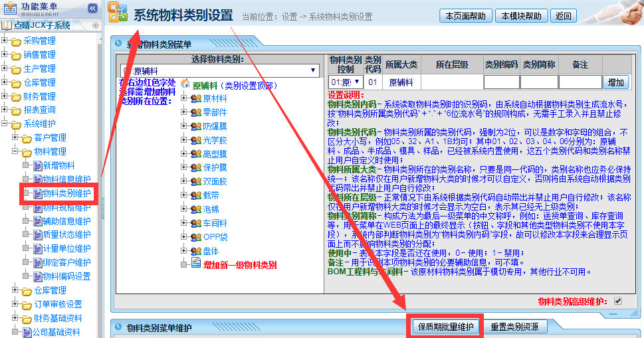
Task: Click the 本模块帮助 button
Action: (522, 16)
